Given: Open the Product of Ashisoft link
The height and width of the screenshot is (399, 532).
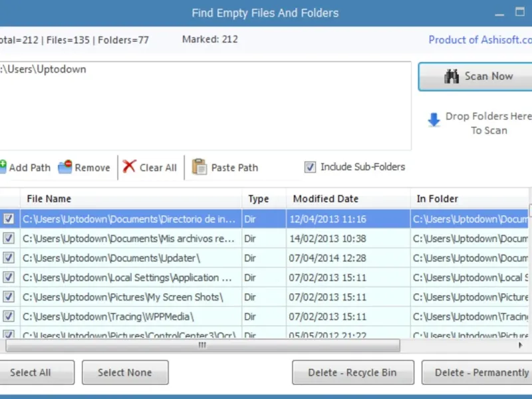Looking at the screenshot, I should click(479, 40).
